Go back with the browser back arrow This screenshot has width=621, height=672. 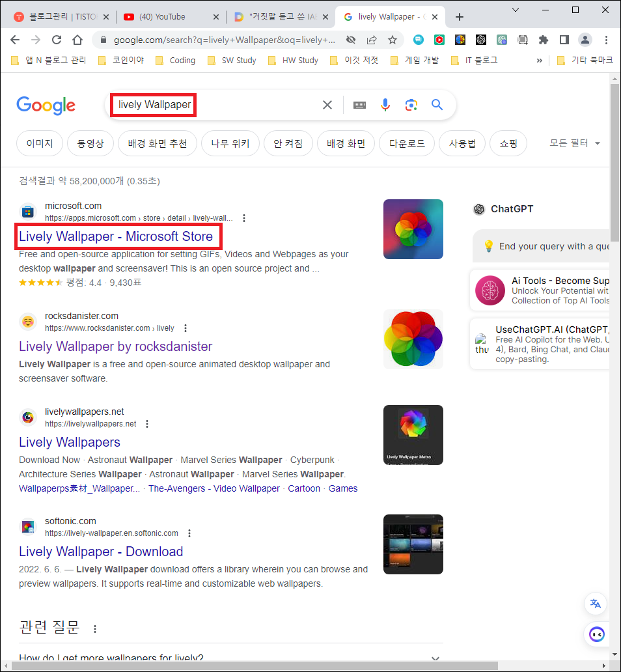click(x=15, y=40)
